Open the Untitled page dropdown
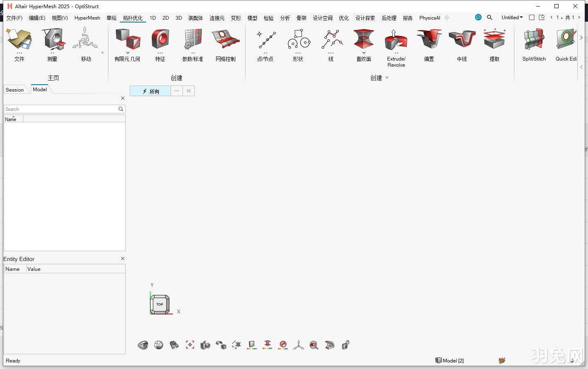The image size is (588, 369). coord(512,18)
